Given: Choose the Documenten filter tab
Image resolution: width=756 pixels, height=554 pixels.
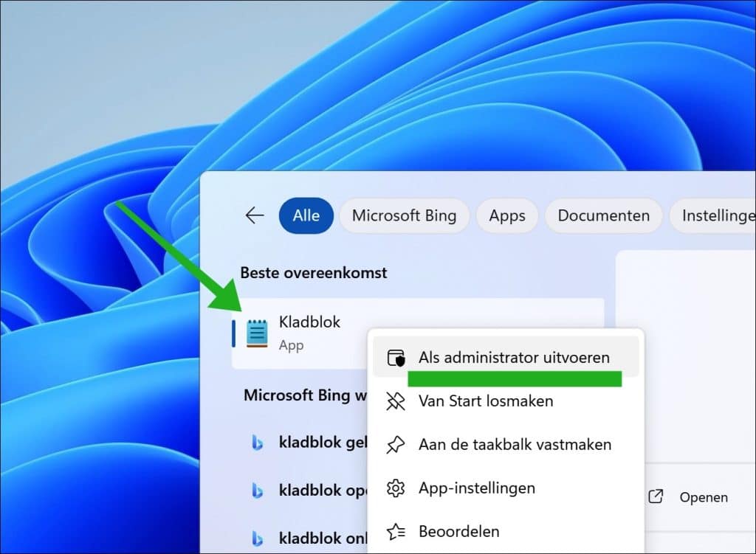Looking at the screenshot, I should click(x=604, y=215).
